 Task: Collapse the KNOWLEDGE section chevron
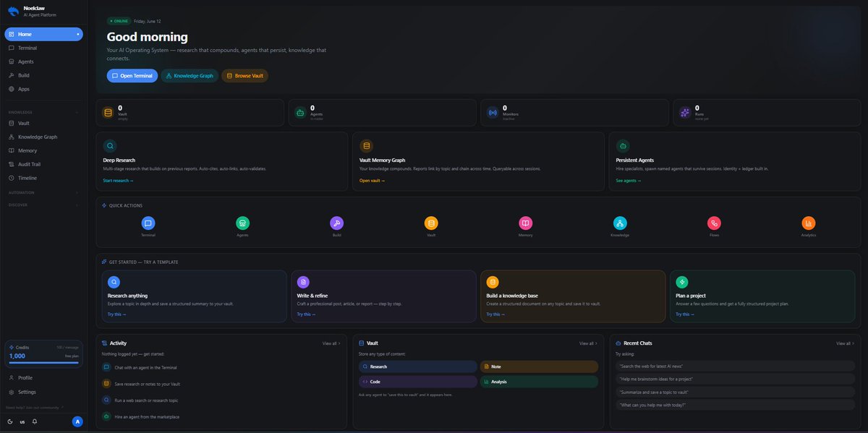pyautogui.click(x=77, y=112)
